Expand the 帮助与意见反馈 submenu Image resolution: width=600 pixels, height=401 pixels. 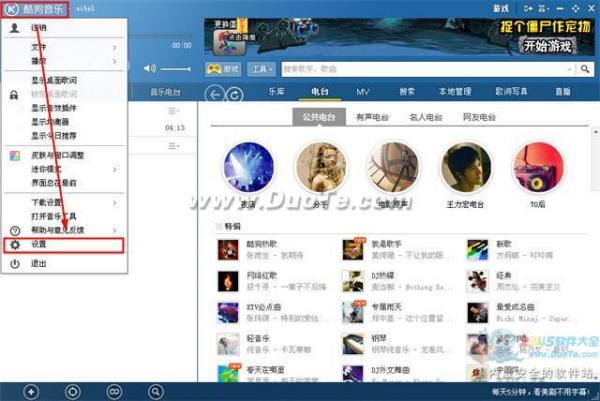64,230
